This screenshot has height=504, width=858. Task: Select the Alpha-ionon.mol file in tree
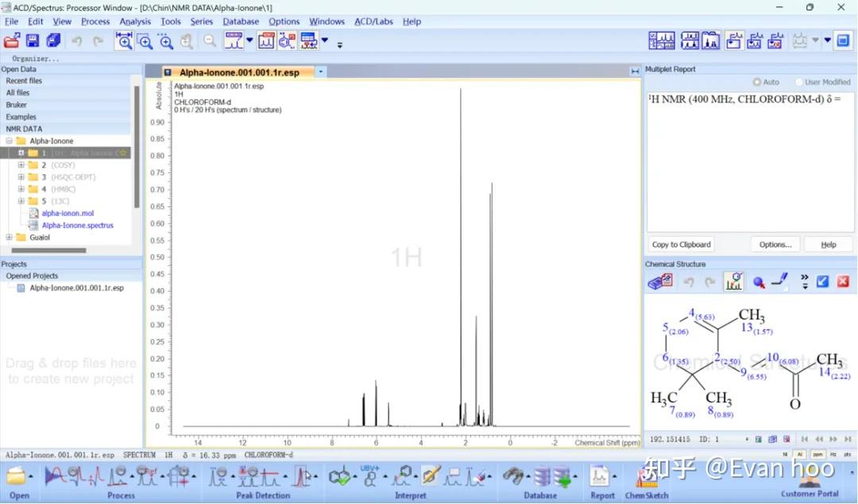pos(68,213)
